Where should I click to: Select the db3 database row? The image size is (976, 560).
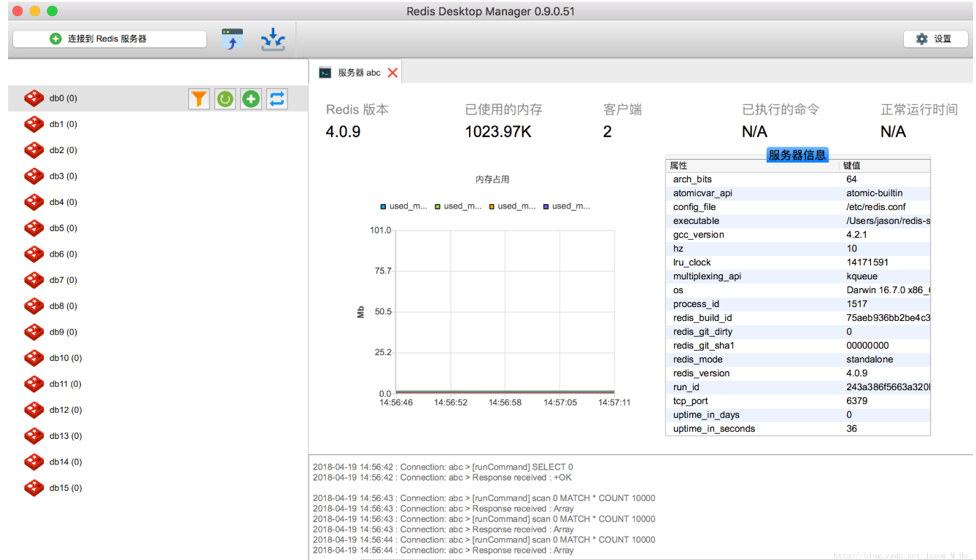[x=158, y=176]
